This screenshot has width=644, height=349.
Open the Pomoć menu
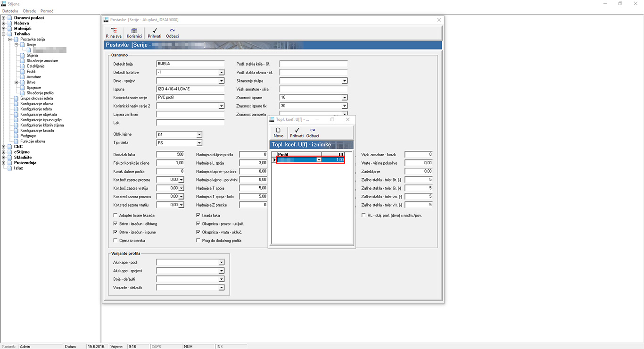[x=47, y=10]
